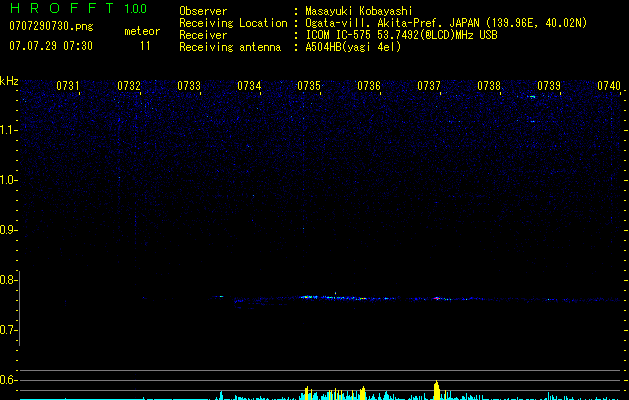
Task: Select the ICOM IC-575 53.7492 MHz receiver text
Action: click(x=401, y=35)
